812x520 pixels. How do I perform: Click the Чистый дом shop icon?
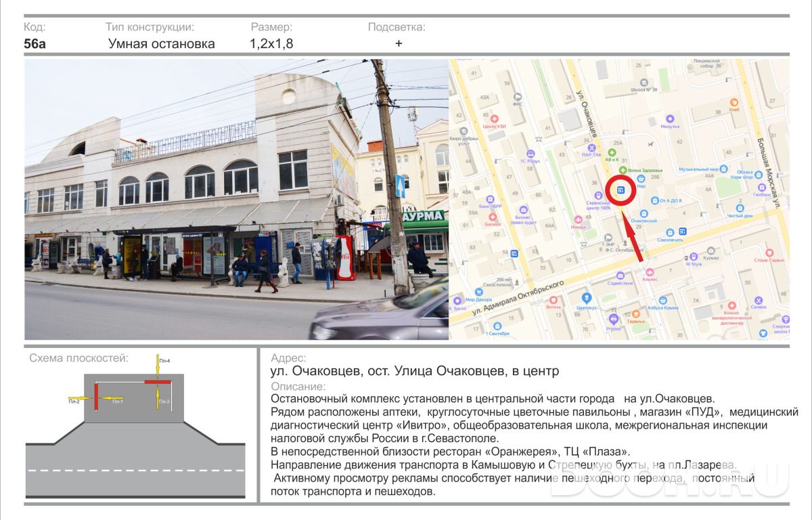(740, 208)
